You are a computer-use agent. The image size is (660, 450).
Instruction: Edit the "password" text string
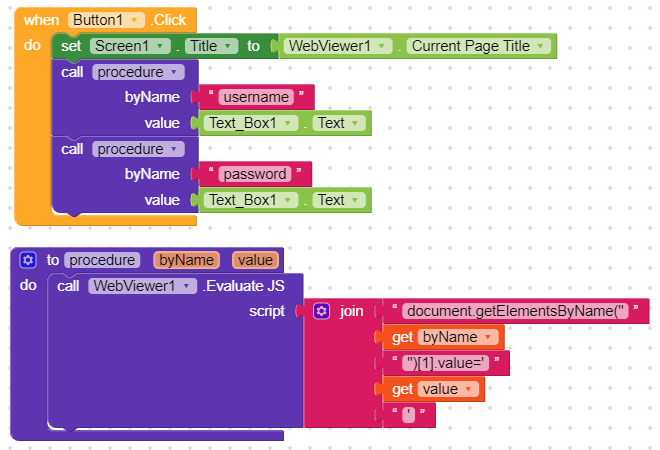[255, 174]
